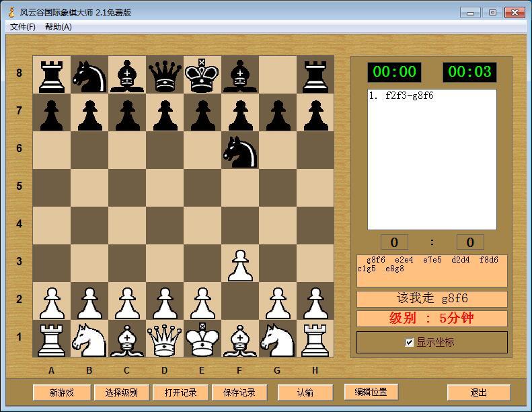Select the white knight on g1

[278, 339]
